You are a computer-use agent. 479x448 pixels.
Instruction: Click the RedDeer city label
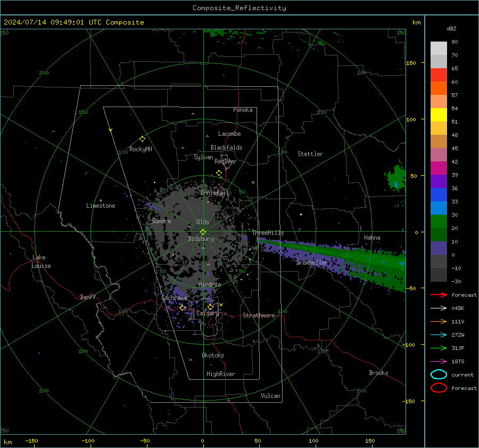(x=226, y=161)
